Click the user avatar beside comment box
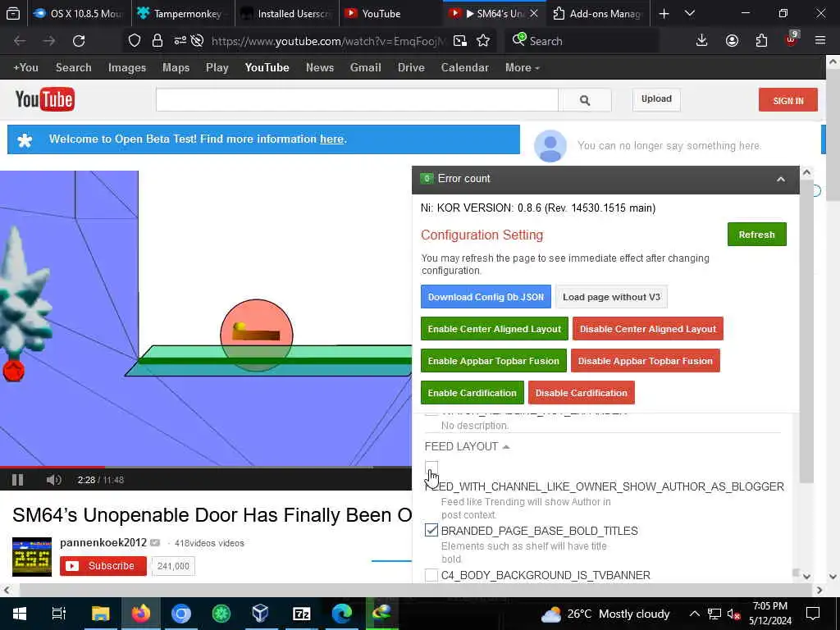 (550, 146)
